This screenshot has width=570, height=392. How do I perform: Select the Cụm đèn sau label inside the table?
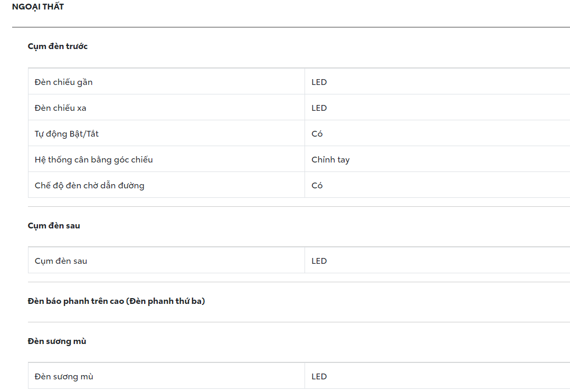coord(61,261)
